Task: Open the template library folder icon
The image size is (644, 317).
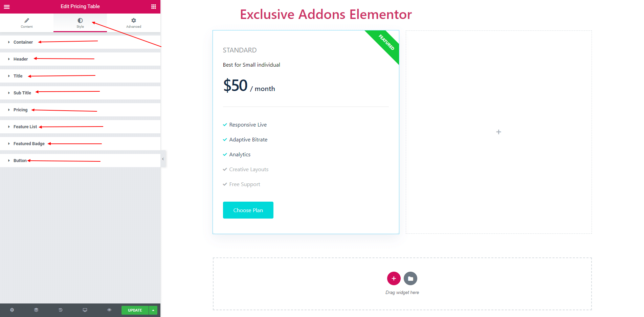Action: [410, 278]
